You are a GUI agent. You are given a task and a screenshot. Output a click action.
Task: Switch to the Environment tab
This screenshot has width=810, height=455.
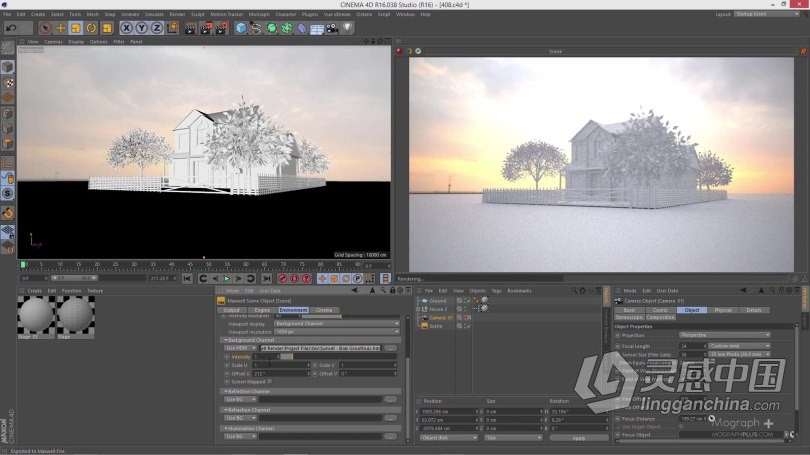coord(293,310)
